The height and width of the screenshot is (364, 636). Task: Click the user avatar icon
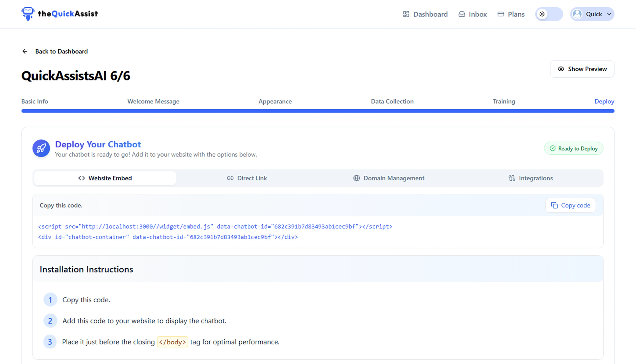[x=577, y=14]
